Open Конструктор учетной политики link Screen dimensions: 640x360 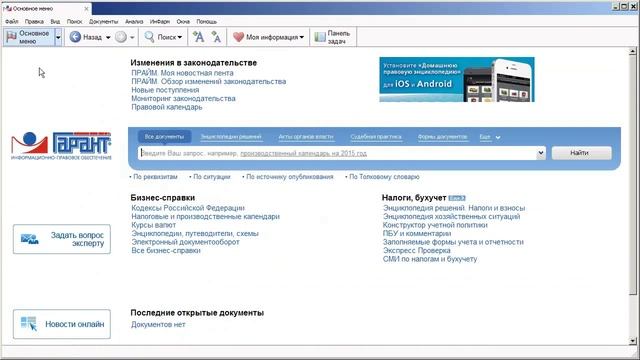point(435,225)
